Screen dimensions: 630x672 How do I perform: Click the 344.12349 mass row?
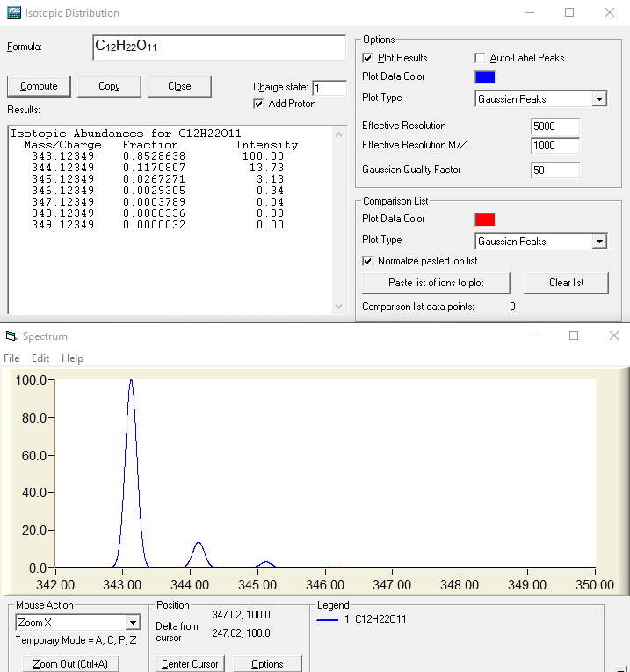(157, 168)
